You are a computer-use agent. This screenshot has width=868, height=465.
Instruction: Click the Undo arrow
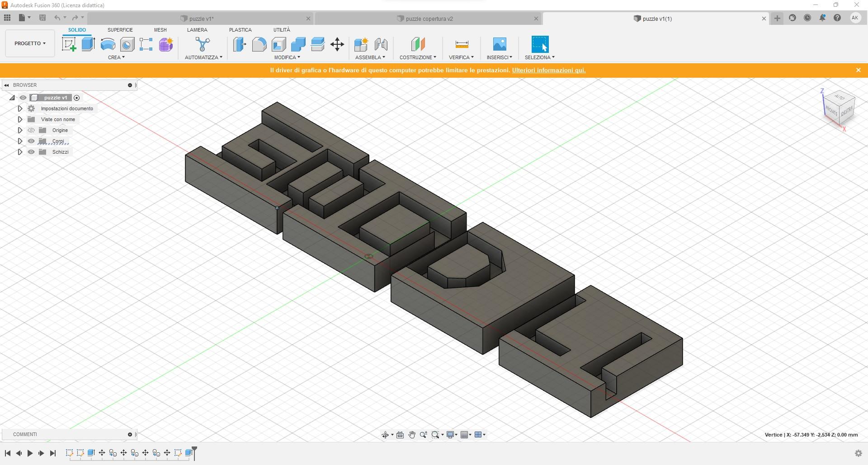57,18
